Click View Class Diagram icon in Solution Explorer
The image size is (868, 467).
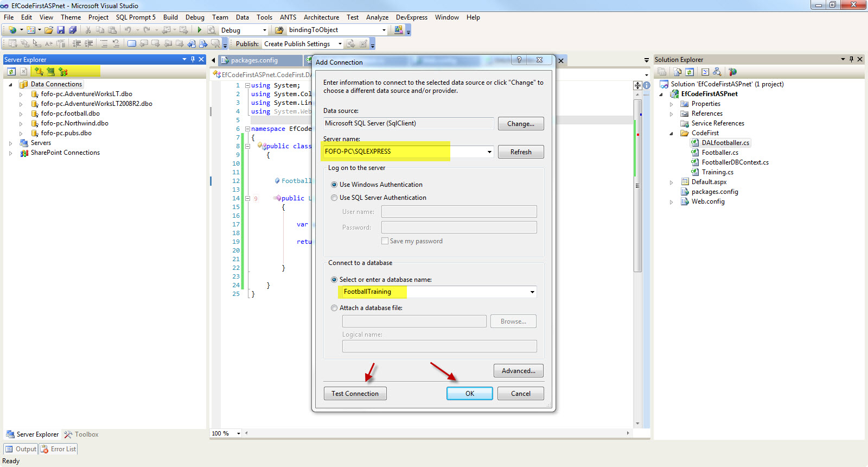(717, 72)
